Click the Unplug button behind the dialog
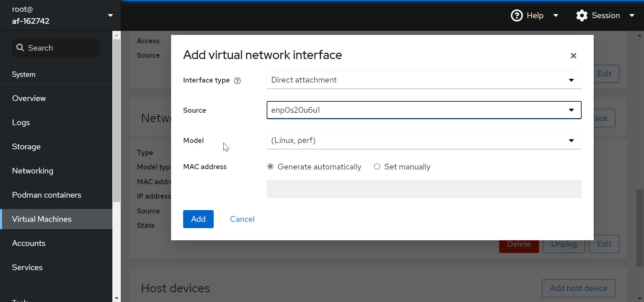Viewport: 644px width, 302px height. tap(564, 246)
